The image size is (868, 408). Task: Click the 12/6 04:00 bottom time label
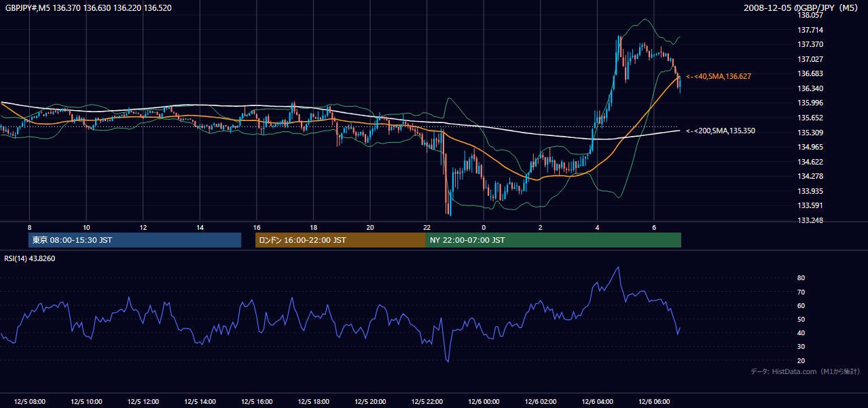coord(597,402)
